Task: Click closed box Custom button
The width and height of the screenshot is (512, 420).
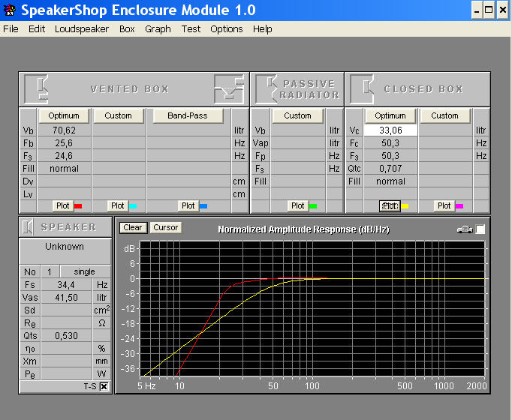Action: coord(444,115)
